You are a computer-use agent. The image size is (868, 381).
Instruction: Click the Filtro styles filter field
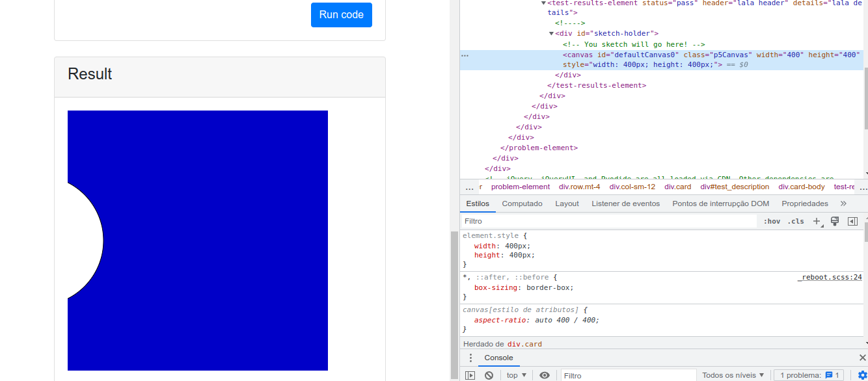586,221
